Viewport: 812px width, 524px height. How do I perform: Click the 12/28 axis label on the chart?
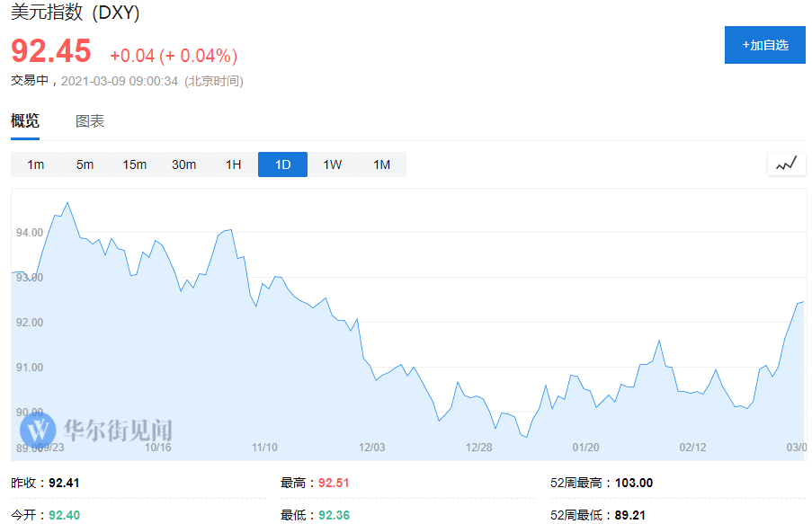click(x=480, y=447)
